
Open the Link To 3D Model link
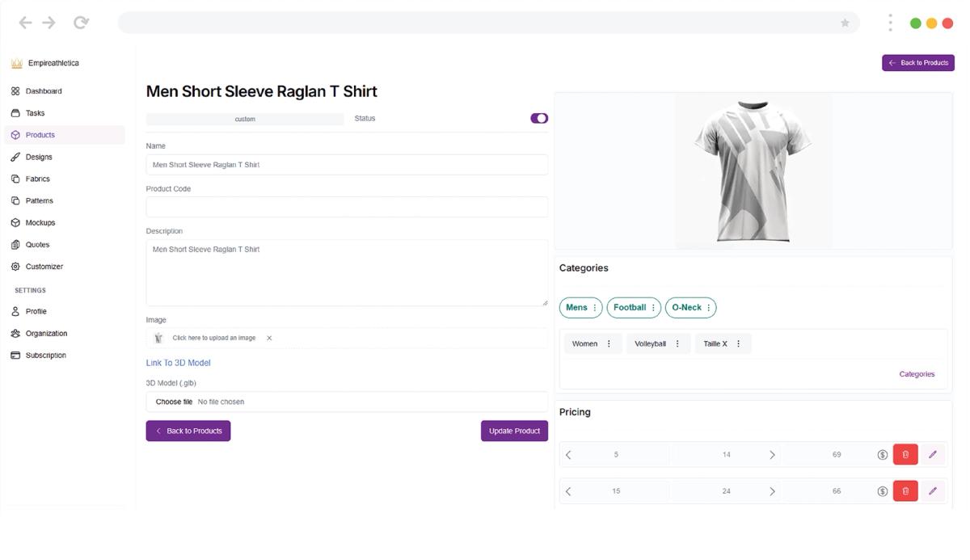point(176,362)
